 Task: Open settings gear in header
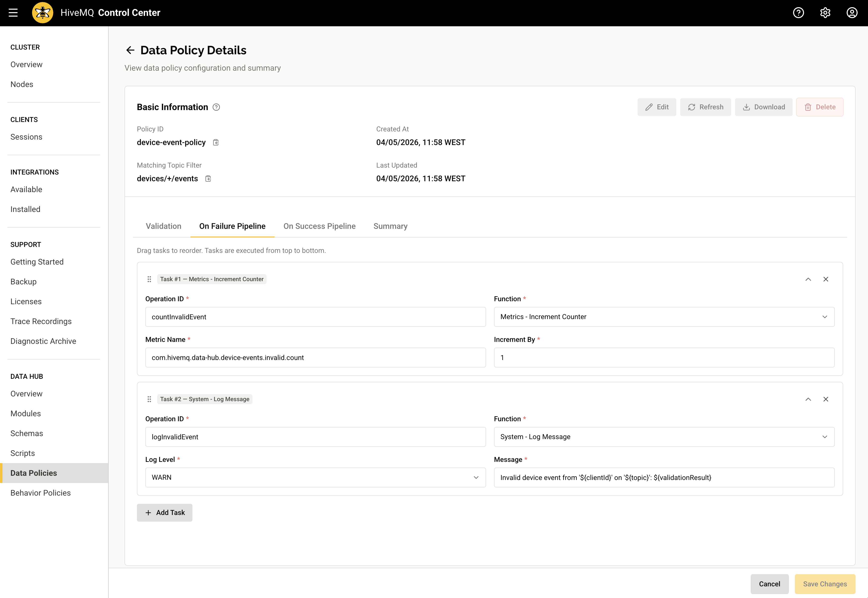[x=825, y=13]
